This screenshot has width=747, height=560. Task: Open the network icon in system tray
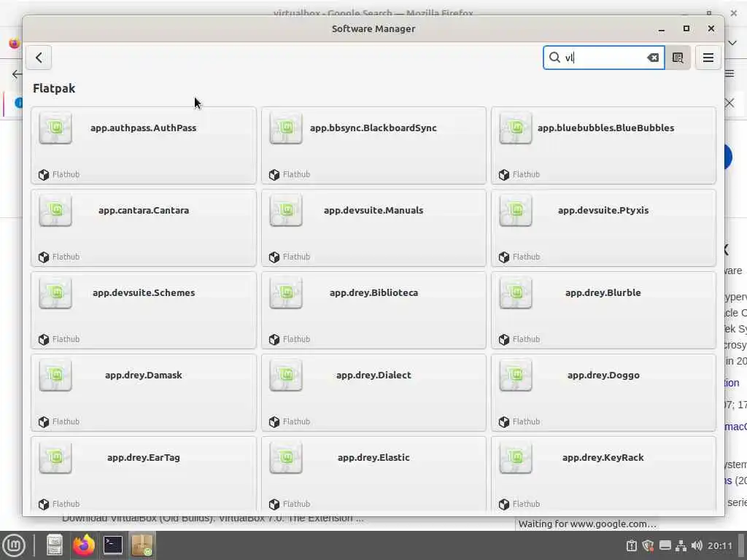coord(681,545)
